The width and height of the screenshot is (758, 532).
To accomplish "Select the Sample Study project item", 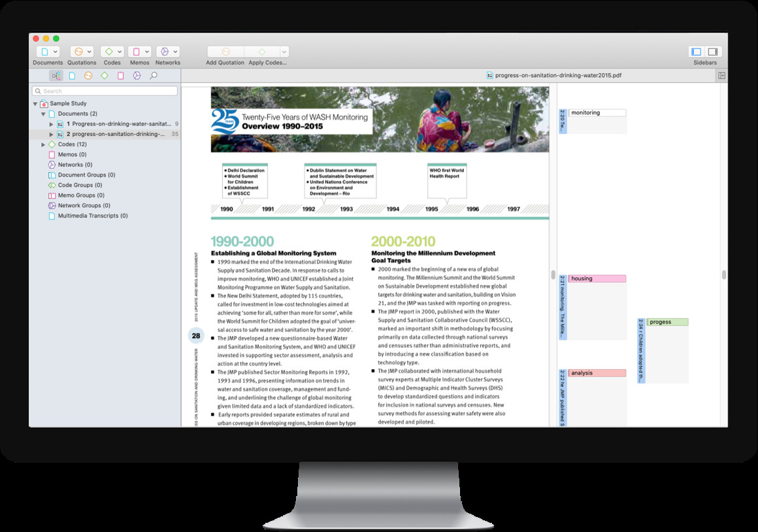I will 68,103.
